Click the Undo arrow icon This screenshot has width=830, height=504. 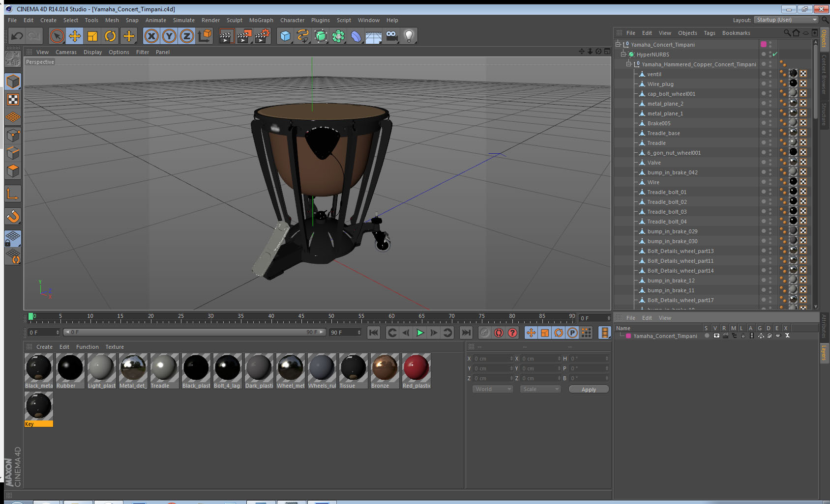17,36
